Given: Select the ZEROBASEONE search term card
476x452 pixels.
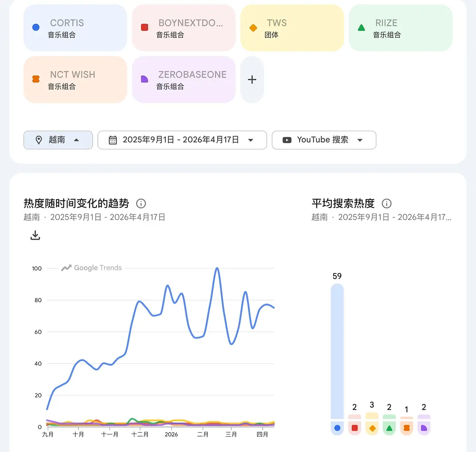Looking at the screenshot, I should tap(184, 79).
